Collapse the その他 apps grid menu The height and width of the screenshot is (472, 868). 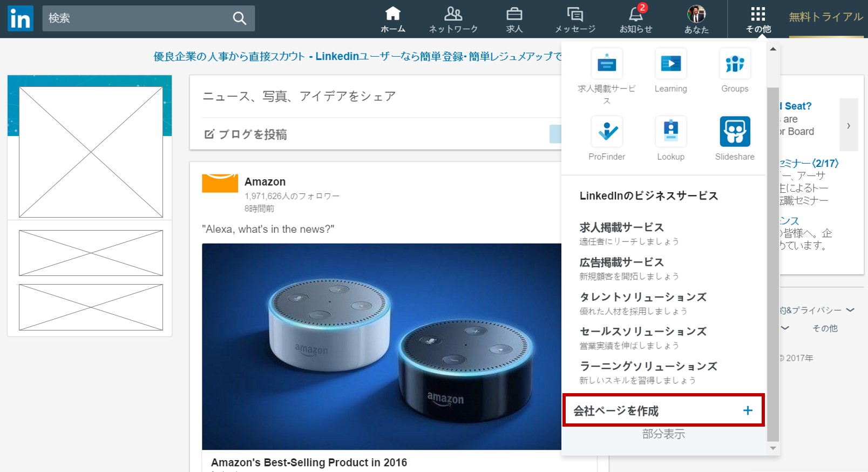pos(758,19)
